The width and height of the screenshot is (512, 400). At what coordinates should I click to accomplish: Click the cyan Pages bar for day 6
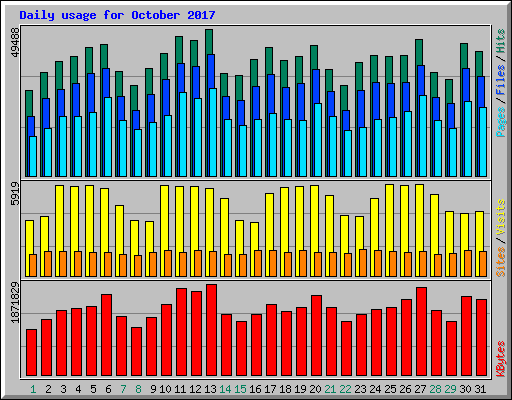(x=108, y=137)
